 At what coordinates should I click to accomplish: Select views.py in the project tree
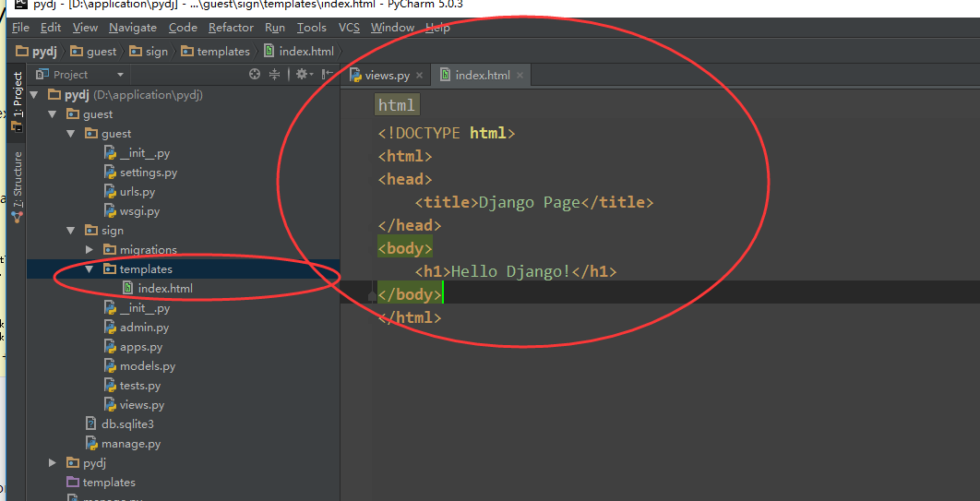coord(142,405)
